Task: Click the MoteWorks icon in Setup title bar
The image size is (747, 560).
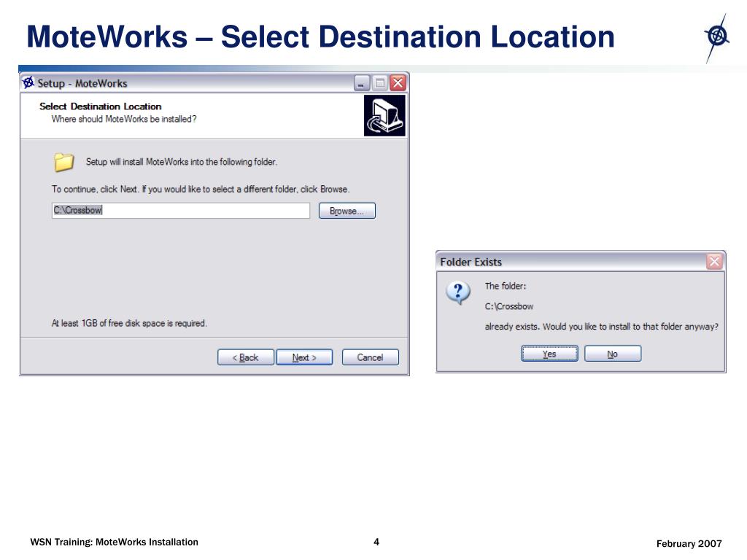Action: (28, 82)
